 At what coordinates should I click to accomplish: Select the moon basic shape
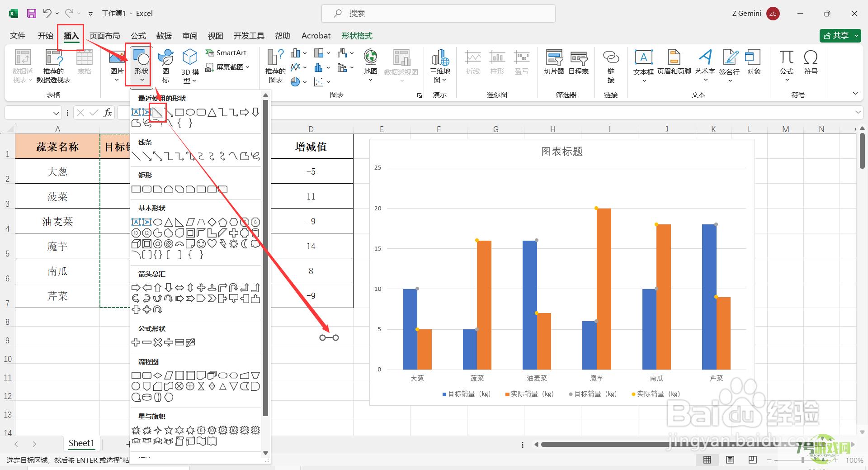click(245, 244)
